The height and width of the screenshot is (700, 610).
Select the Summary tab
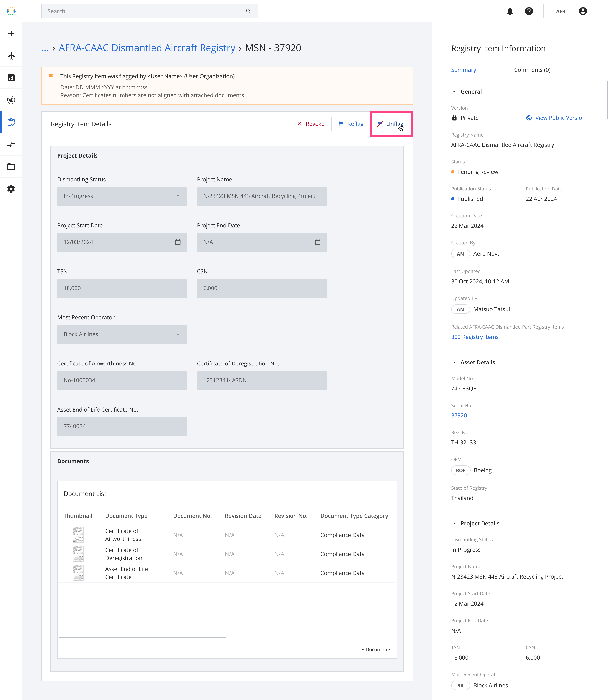(x=463, y=70)
